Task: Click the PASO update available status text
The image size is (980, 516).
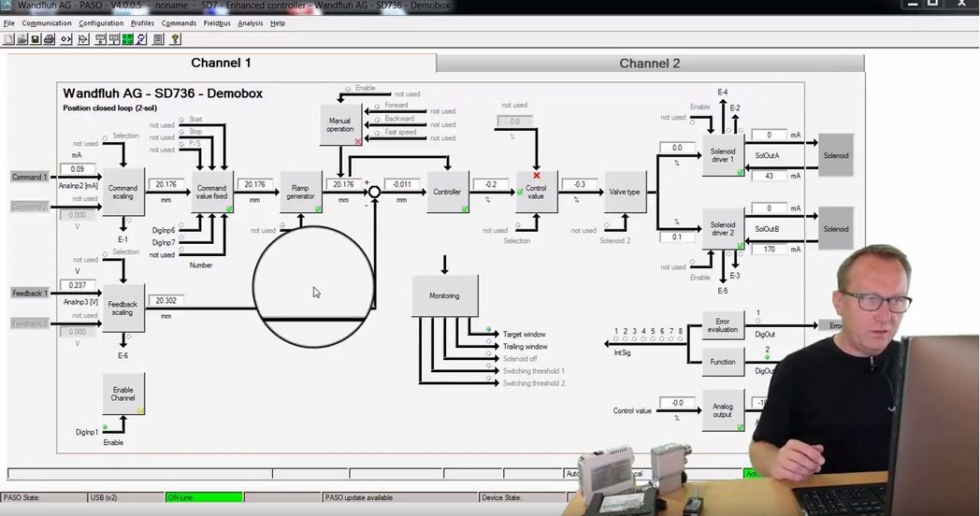Action: (359, 498)
